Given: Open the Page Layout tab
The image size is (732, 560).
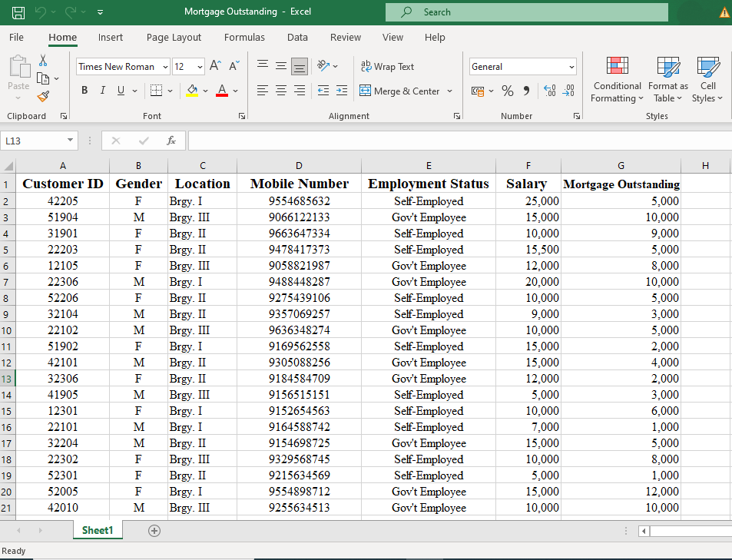Looking at the screenshot, I should point(174,37).
